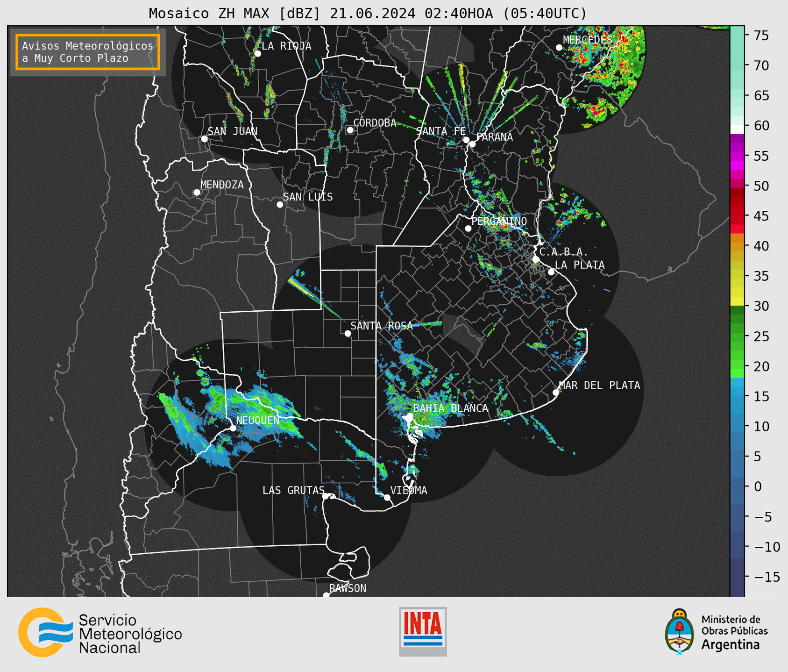Click the CÓRDOBA label text
The image size is (788, 672).
(375, 123)
